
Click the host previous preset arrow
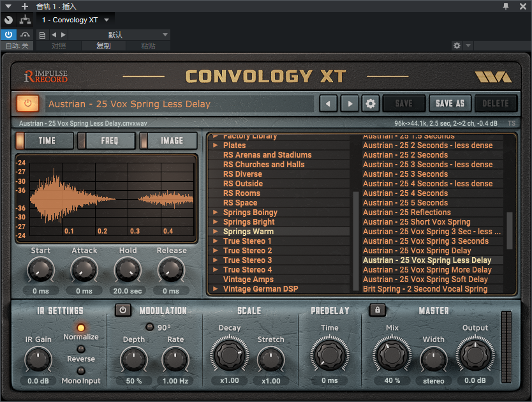point(54,34)
